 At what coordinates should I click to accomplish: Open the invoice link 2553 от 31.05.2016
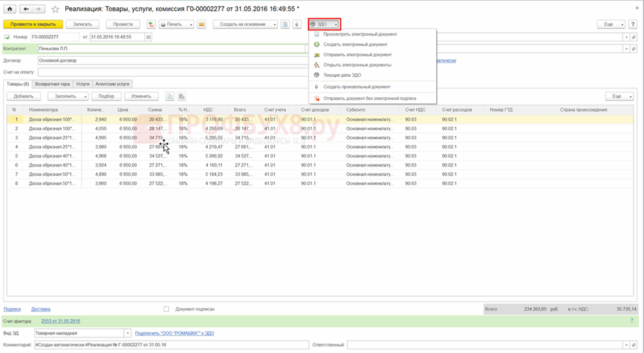pos(61,321)
